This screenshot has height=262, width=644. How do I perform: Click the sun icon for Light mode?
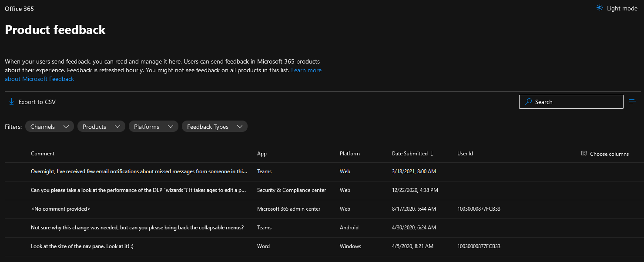click(600, 8)
